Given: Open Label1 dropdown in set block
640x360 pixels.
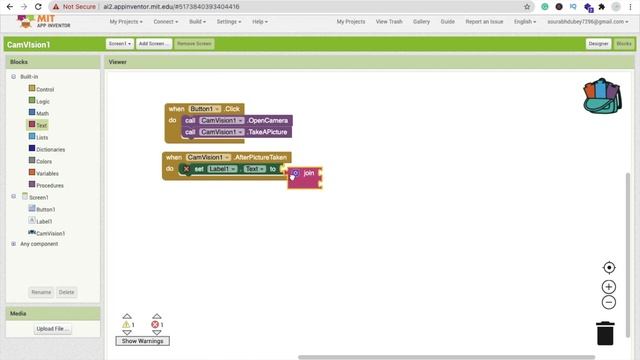Looking at the screenshot, I should coord(222,169).
